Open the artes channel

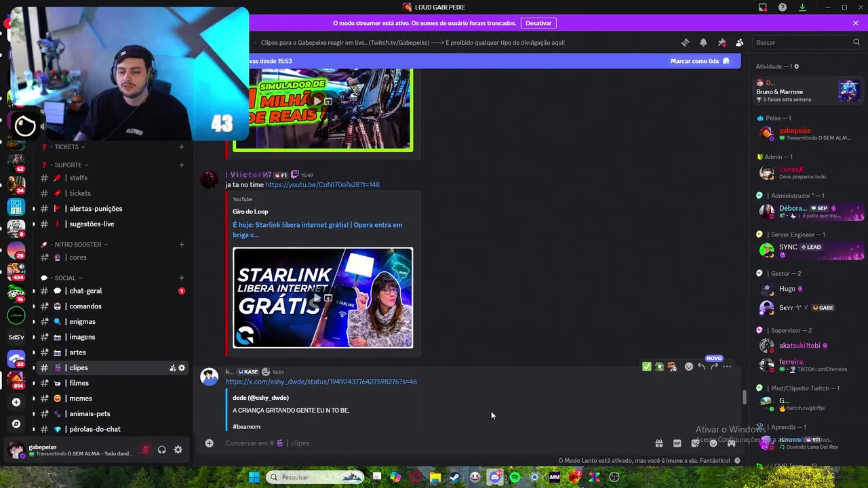(x=112, y=352)
